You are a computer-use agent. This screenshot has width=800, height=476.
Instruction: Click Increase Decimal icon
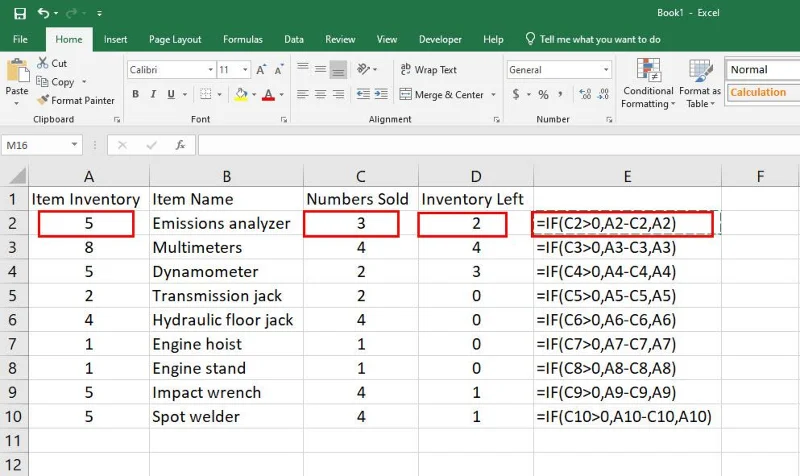(x=585, y=94)
